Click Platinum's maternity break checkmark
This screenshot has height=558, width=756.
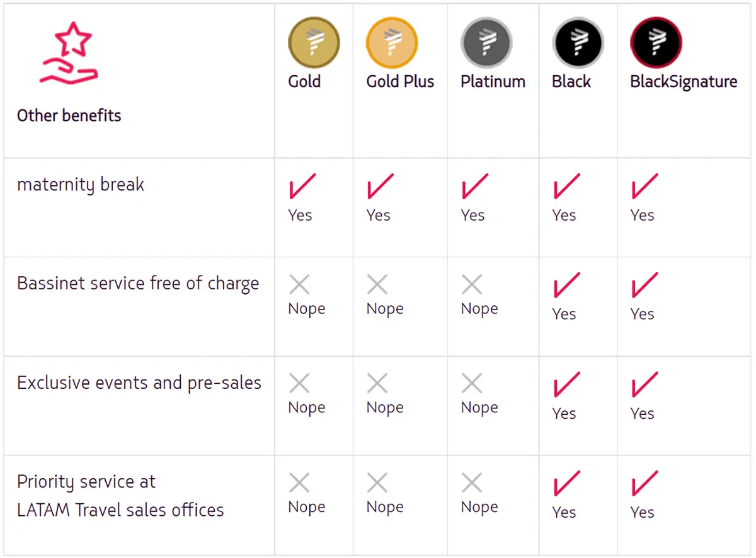pyautogui.click(x=475, y=187)
